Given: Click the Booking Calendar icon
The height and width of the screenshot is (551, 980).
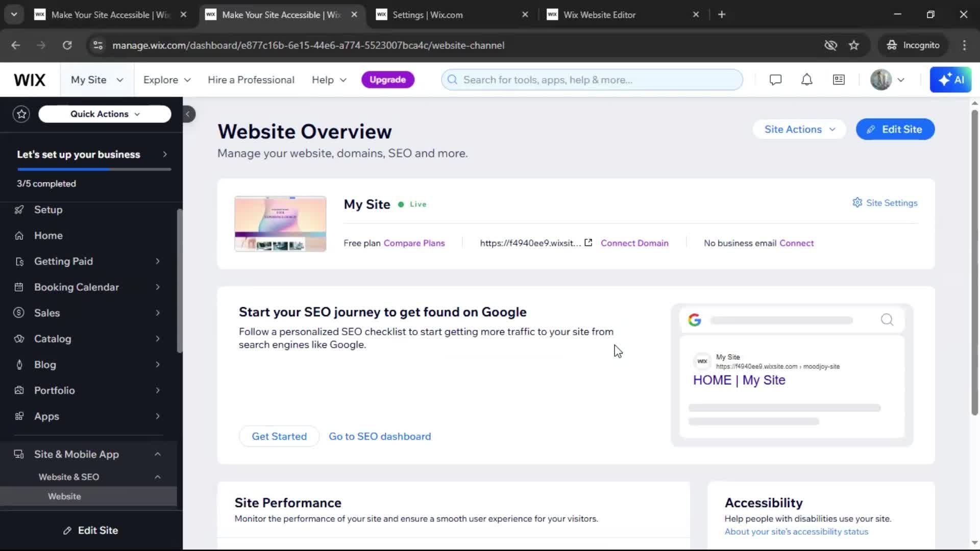Looking at the screenshot, I should point(19,287).
